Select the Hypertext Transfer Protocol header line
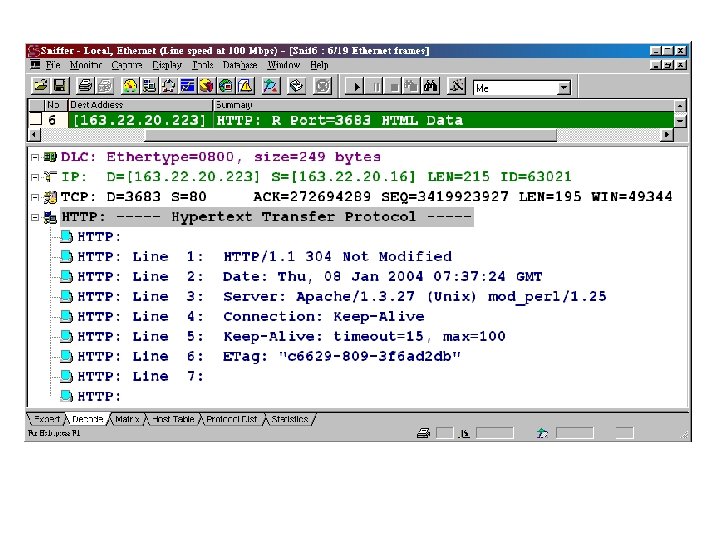 267,217
